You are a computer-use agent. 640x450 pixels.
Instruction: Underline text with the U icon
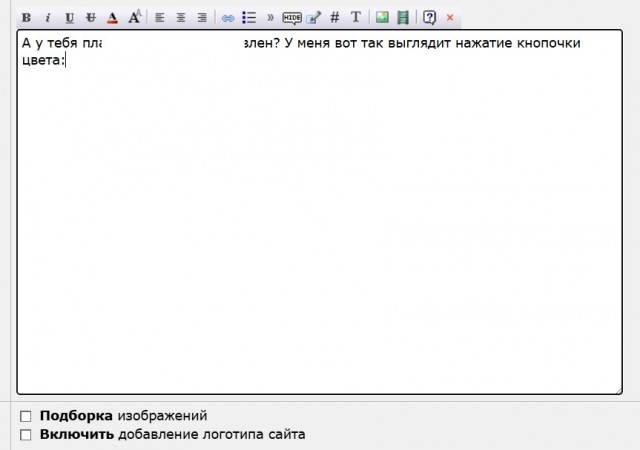click(69, 18)
